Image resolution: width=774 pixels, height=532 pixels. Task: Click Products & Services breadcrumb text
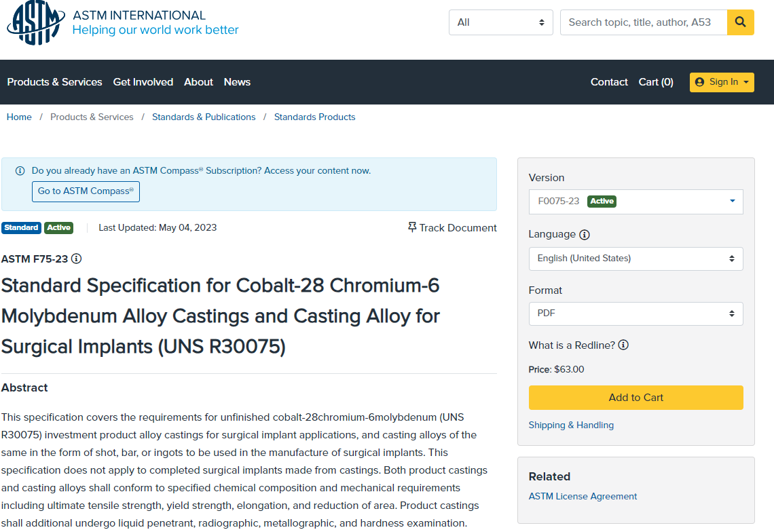(92, 117)
